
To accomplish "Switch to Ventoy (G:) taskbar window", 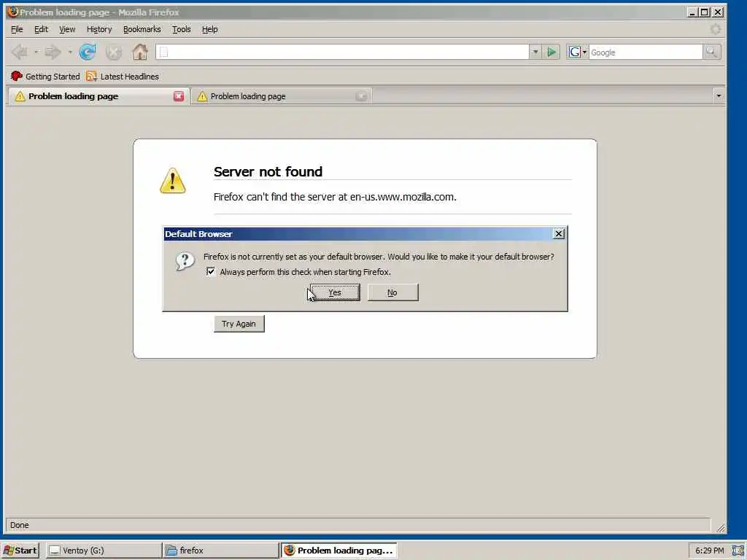I will 104,551.
